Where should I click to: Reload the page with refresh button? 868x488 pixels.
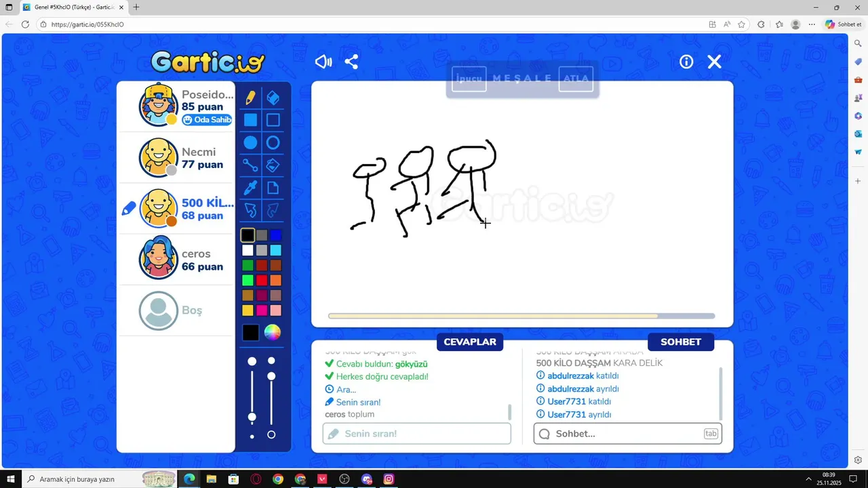click(25, 24)
